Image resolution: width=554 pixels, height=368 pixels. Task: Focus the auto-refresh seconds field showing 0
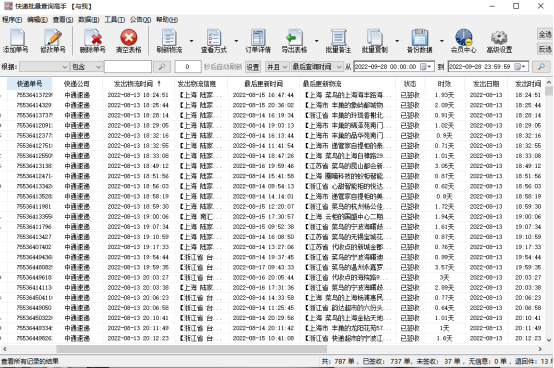pos(188,66)
